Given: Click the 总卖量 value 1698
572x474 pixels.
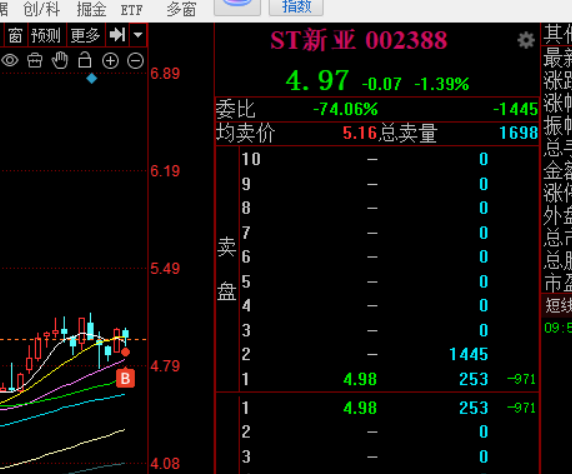Looking at the screenshot, I should tap(519, 133).
